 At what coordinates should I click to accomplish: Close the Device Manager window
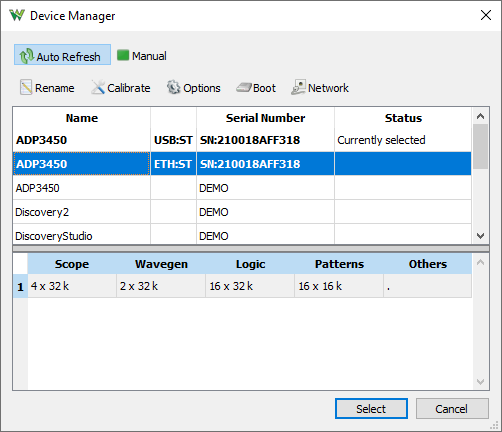click(486, 15)
